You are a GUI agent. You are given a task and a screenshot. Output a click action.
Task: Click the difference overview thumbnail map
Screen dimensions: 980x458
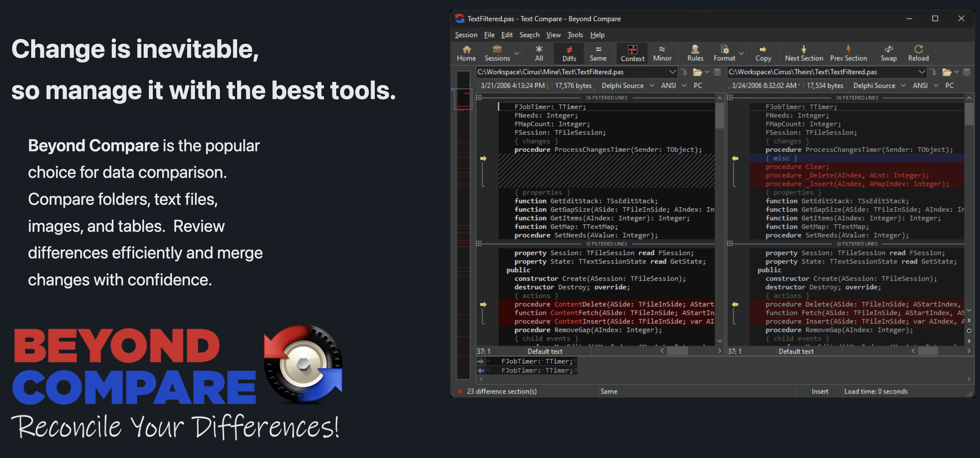click(463, 224)
